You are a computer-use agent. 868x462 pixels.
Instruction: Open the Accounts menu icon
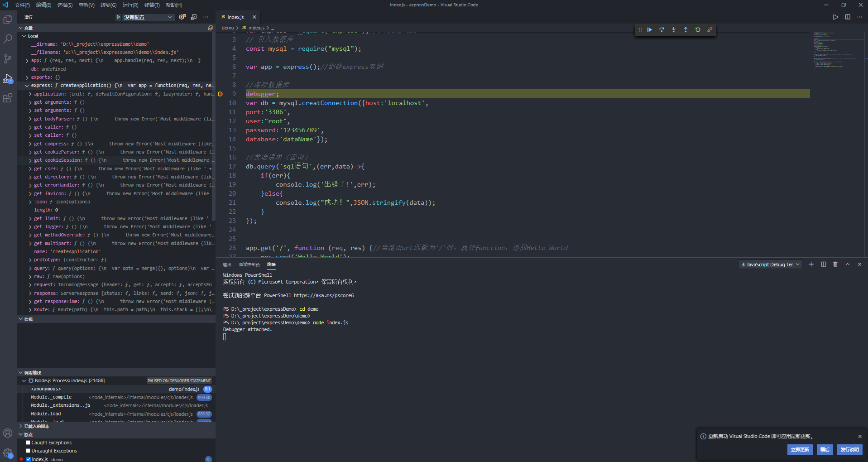(x=8, y=433)
